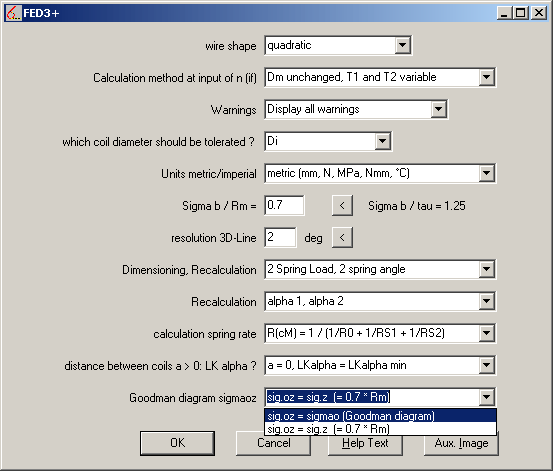The image size is (553, 471).
Task: Click the Aux. Image button
Action: pyautogui.click(x=461, y=443)
